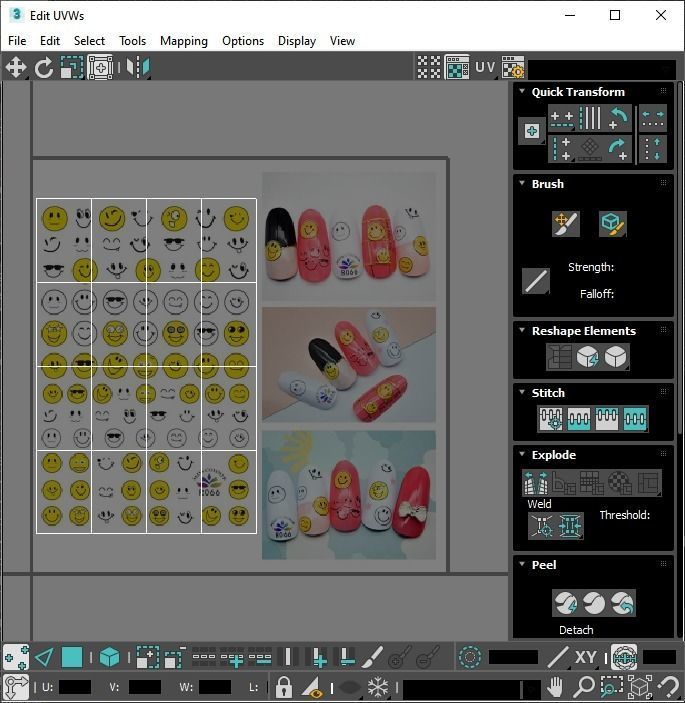Toggle the Show Map checker icon

(x=457, y=67)
